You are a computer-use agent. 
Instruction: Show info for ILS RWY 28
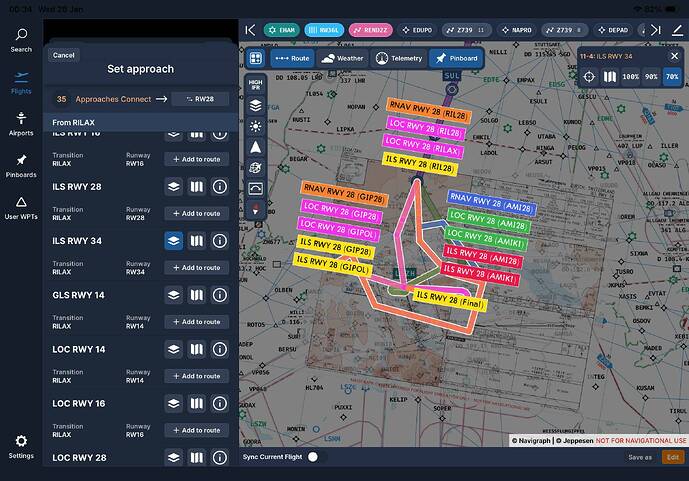pos(220,187)
